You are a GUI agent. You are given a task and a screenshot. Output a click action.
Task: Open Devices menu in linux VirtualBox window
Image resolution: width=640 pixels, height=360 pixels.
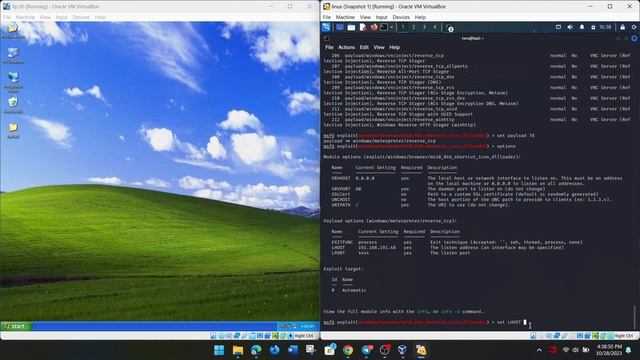[401, 17]
